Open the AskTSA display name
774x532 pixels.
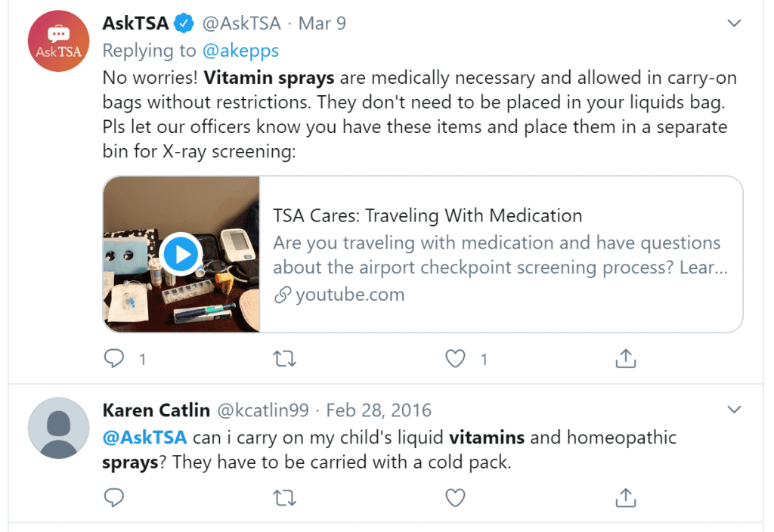[136, 23]
